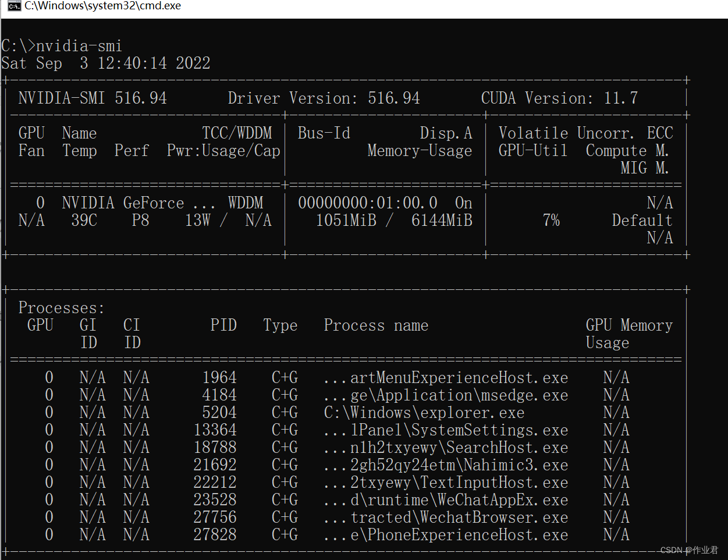Select the msedge.exe process row
This screenshot has width=728, height=560.
pyautogui.click(x=446, y=395)
